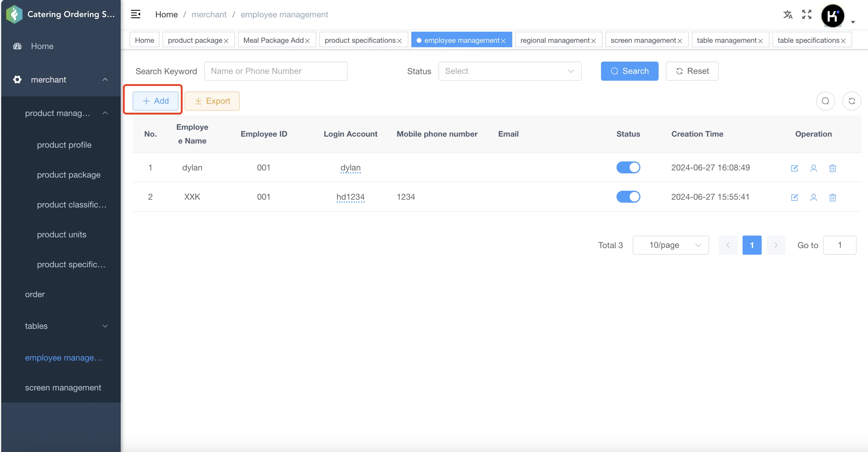Screen dimensions: 868x452
Task: Open the user role icon for XXK
Action: (813, 197)
